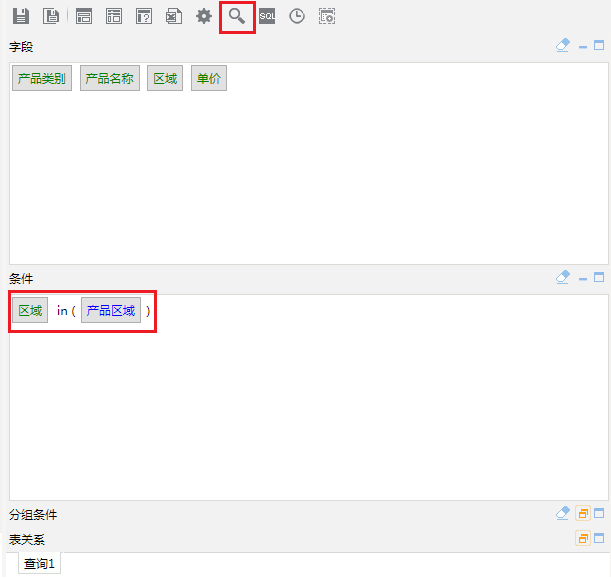This screenshot has height=578, width=611.
Task: Select the 产品类别 field chip
Action: pos(42,78)
